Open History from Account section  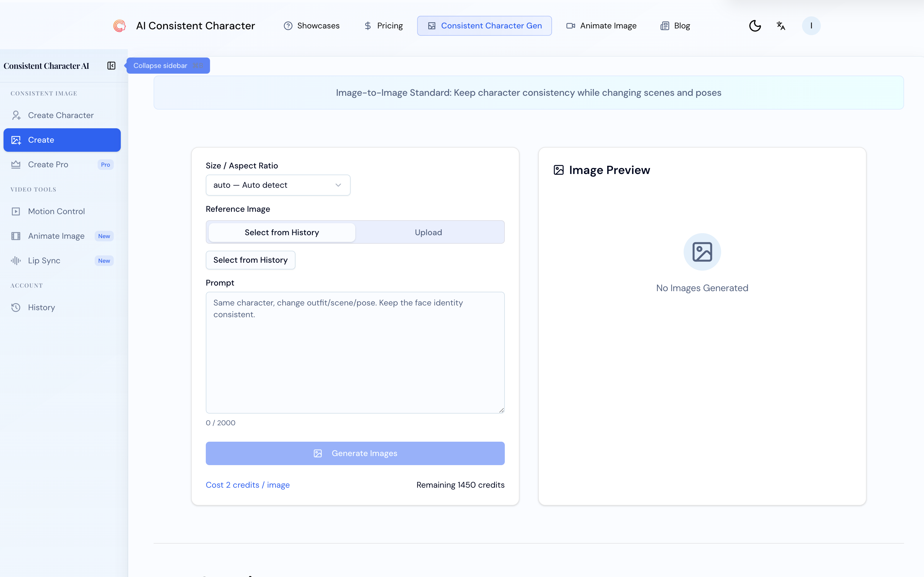[41, 308]
